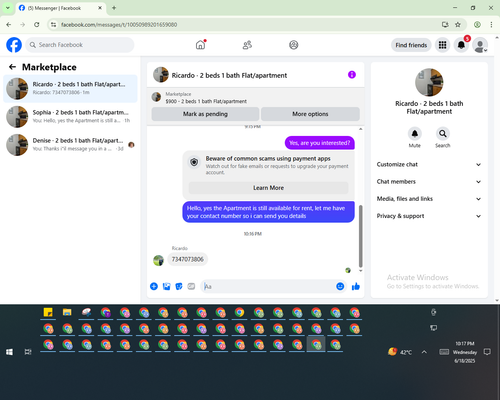Open File Explorer from the taskbar
This screenshot has height=400, width=500.
(67, 312)
